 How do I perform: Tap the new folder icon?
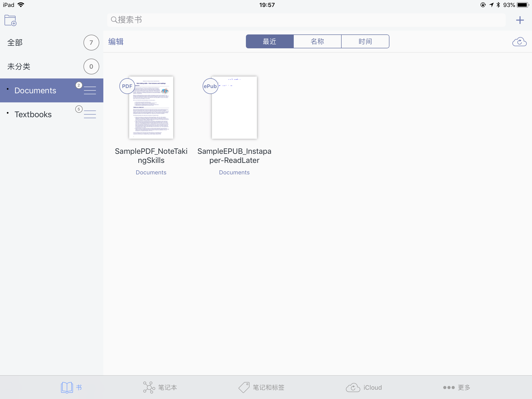pos(10,20)
